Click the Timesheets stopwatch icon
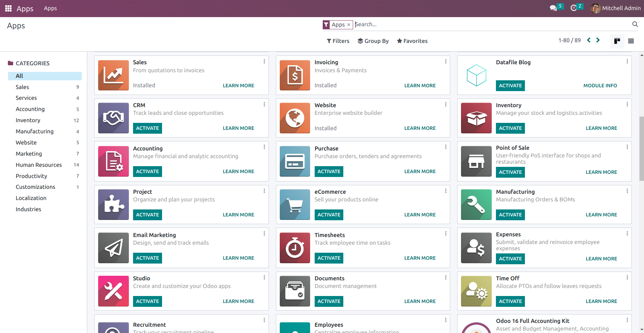644x333 pixels. 295,248
